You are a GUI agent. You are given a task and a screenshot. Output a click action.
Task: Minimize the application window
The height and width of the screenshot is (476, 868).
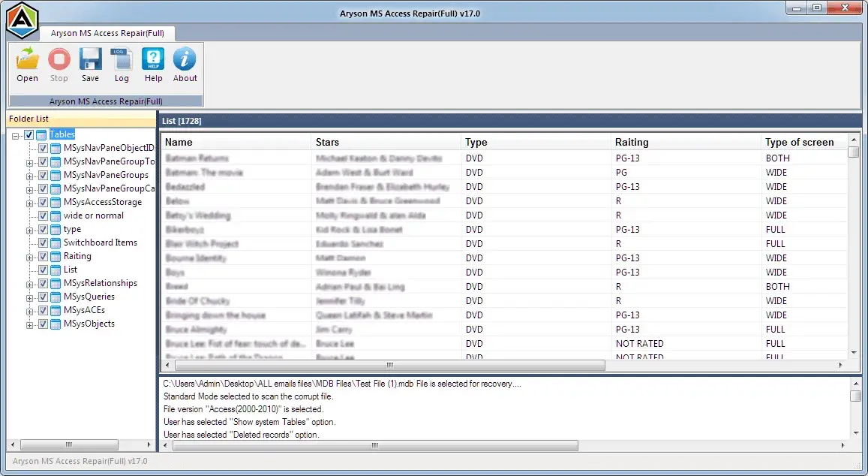(797, 8)
